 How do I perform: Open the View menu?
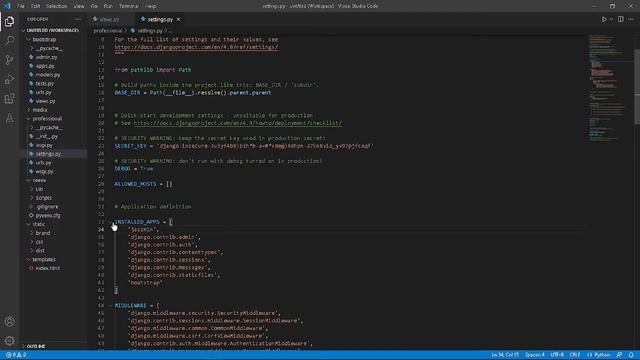click(79, 6)
